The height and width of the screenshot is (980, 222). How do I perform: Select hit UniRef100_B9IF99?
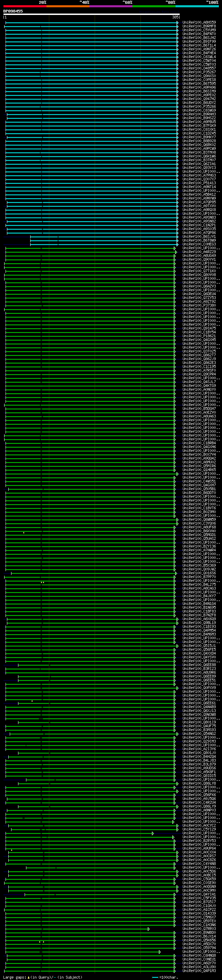pos(199,41)
